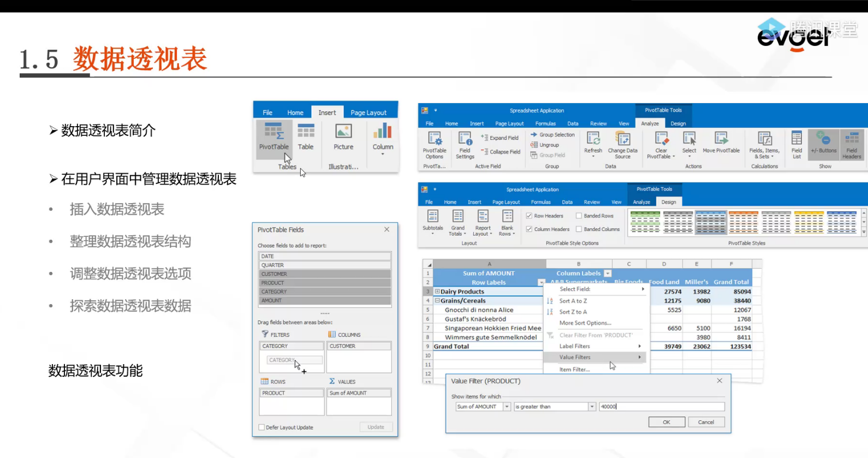Viewport: 868px width, 458px height.
Task: Open Blank Rows options
Action: point(507,223)
